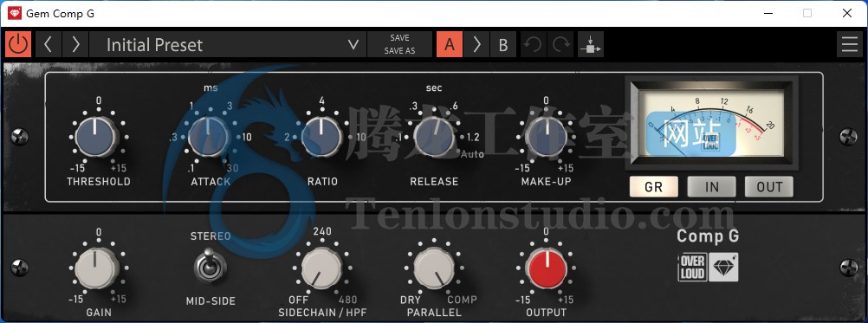Screen dimensions: 868x323
Task: Switch to snapshot B
Action: click(x=503, y=45)
